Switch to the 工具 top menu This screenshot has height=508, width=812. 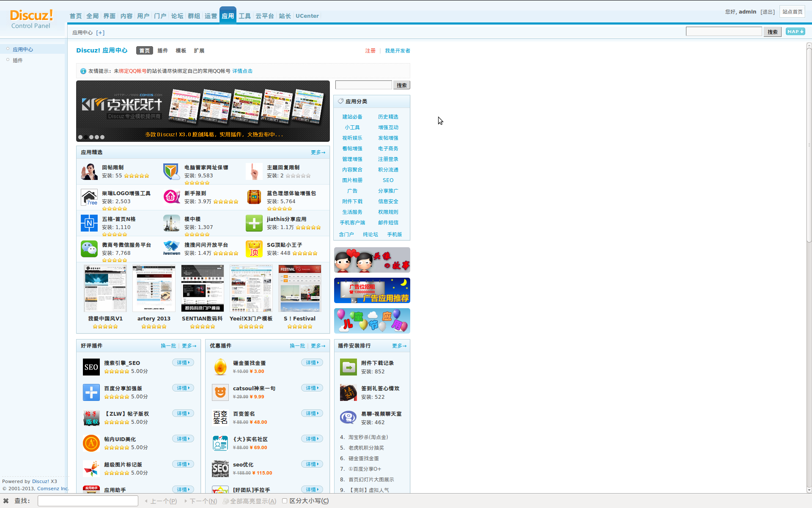click(x=245, y=16)
